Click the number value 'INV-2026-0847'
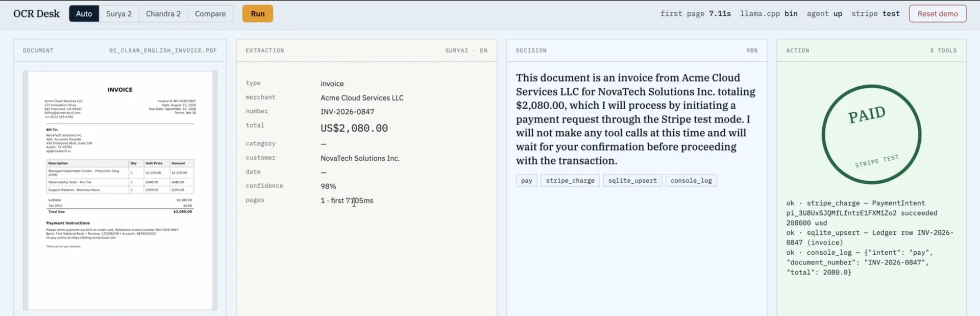 pyautogui.click(x=347, y=112)
